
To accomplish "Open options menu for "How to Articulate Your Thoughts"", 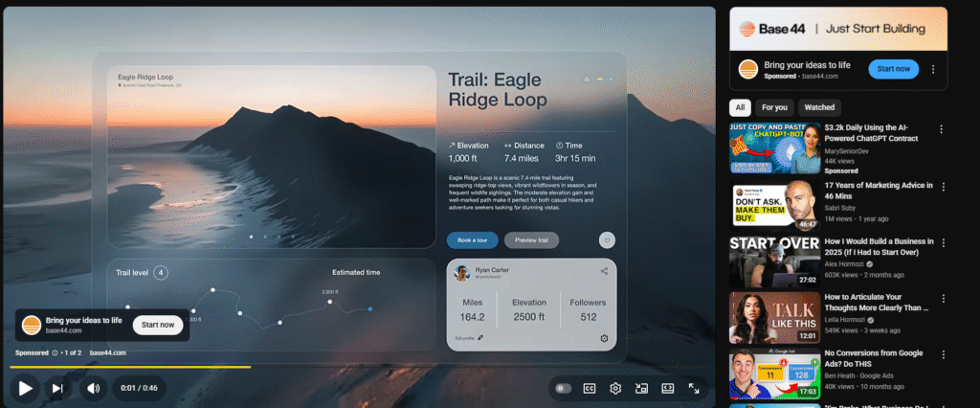I will pyautogui.click(x=942, y=299).
